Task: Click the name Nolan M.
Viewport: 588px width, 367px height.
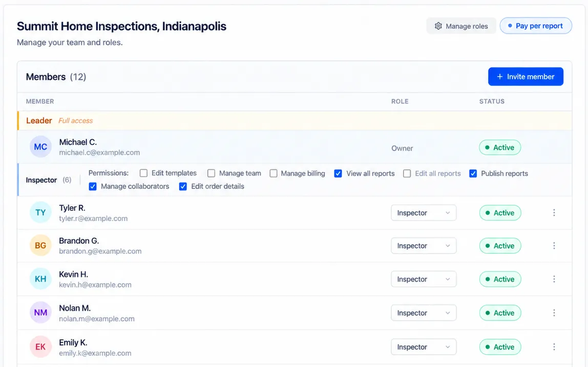Action: coord(75,308)
